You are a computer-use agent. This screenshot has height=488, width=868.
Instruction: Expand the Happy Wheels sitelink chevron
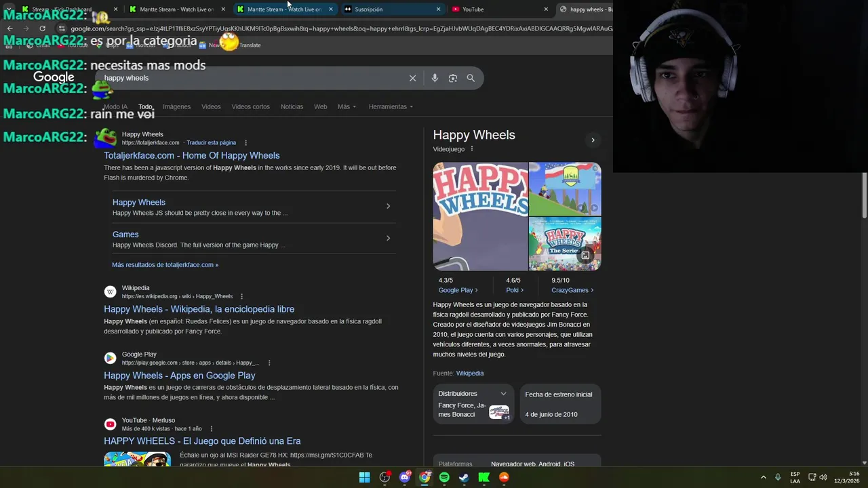tap(388, 206)
